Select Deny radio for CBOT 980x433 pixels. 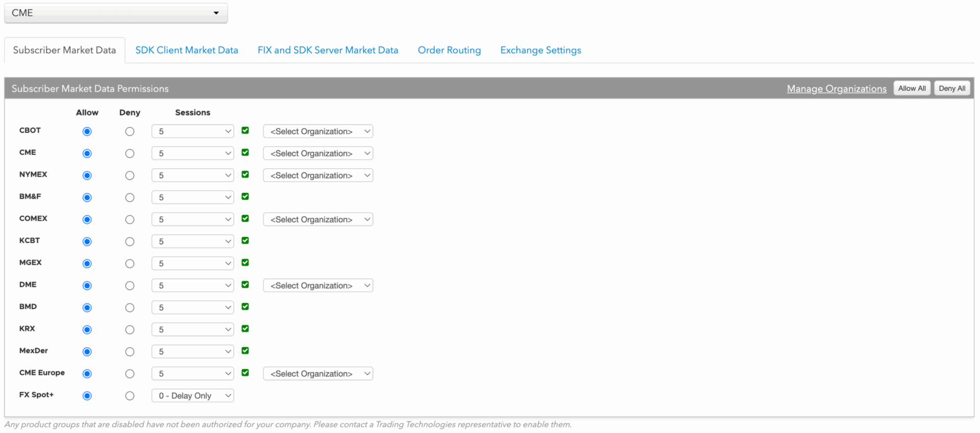coord(130,132)
